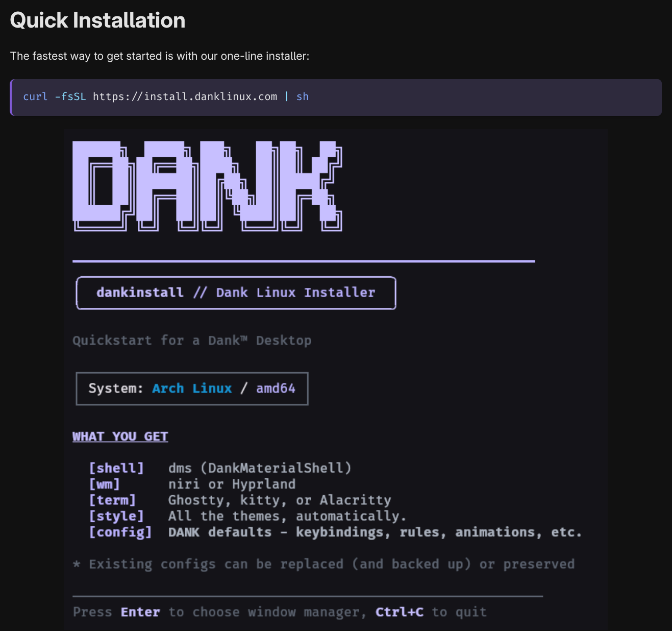Select the sentence about the one-line installer
Screen dimensions: 672x631
160,56
